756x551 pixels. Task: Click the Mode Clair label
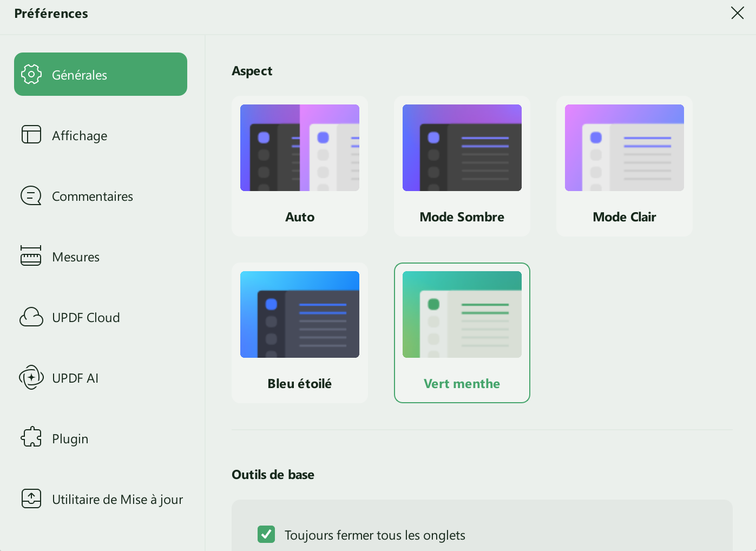pyautogui.click(x=624, y=217)
